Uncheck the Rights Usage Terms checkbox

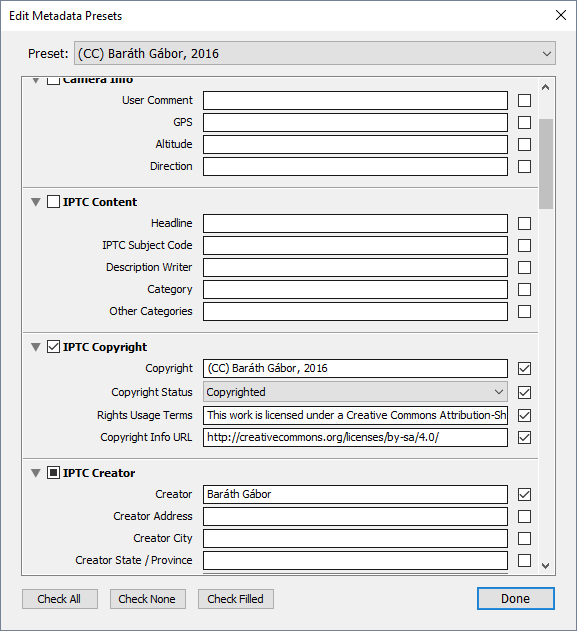(x=524, y=415)
